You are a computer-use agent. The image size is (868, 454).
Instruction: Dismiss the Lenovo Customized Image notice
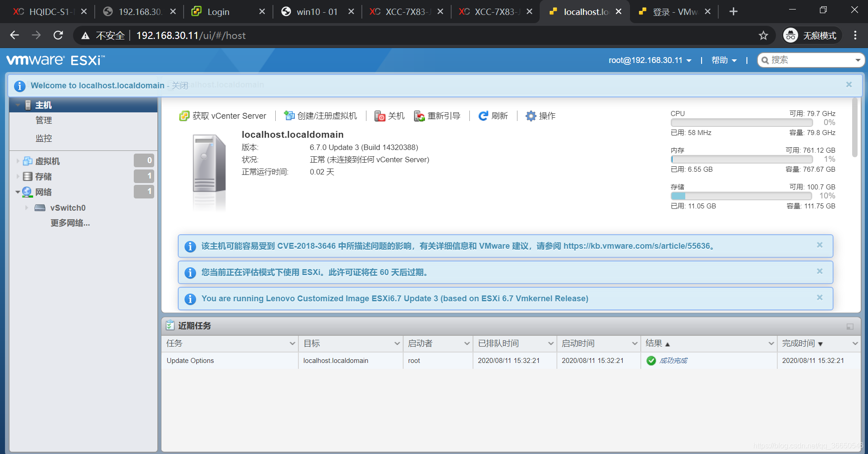819,298
